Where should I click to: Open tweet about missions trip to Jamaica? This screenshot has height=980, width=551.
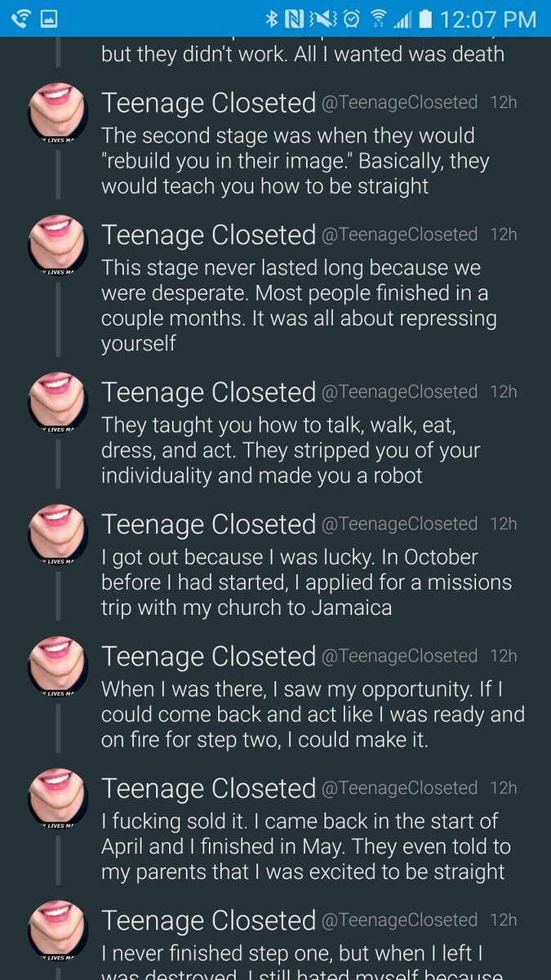(306, 583)
